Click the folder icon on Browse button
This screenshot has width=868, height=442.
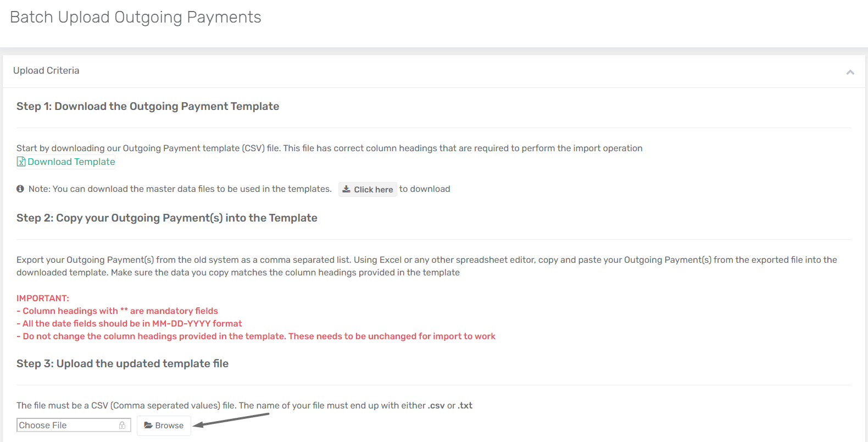coord(148,425)
